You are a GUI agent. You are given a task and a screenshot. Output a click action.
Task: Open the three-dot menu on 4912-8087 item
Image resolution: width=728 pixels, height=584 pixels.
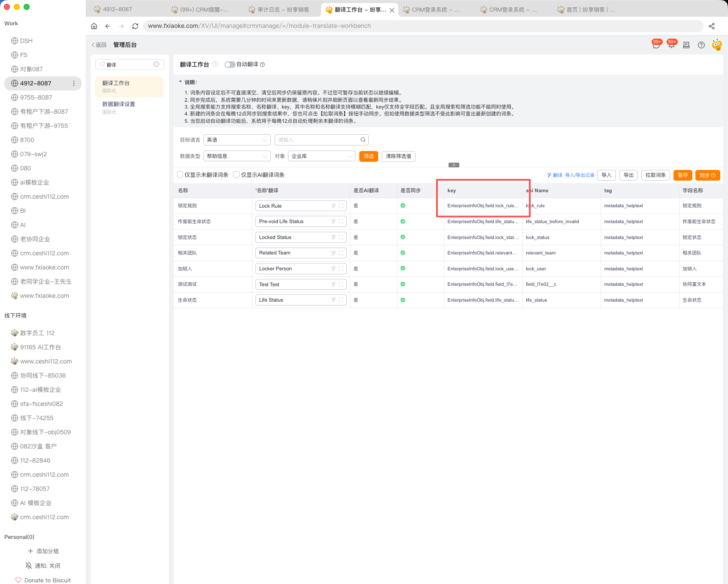[74, 83]
